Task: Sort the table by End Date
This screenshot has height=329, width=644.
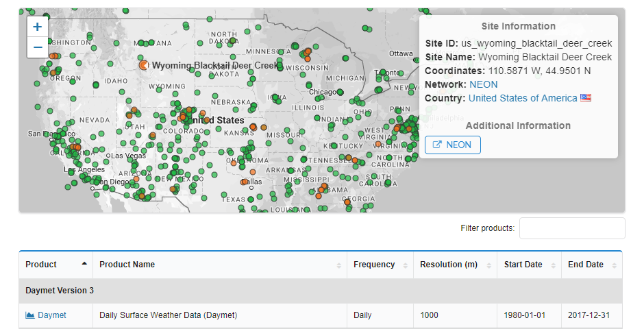Action: (591, 265)
